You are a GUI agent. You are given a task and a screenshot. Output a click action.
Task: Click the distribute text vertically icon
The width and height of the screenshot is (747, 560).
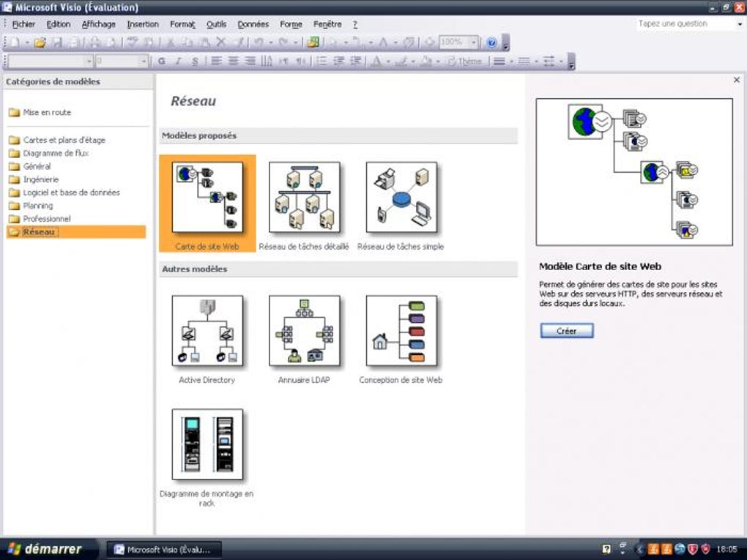[267, 61]
